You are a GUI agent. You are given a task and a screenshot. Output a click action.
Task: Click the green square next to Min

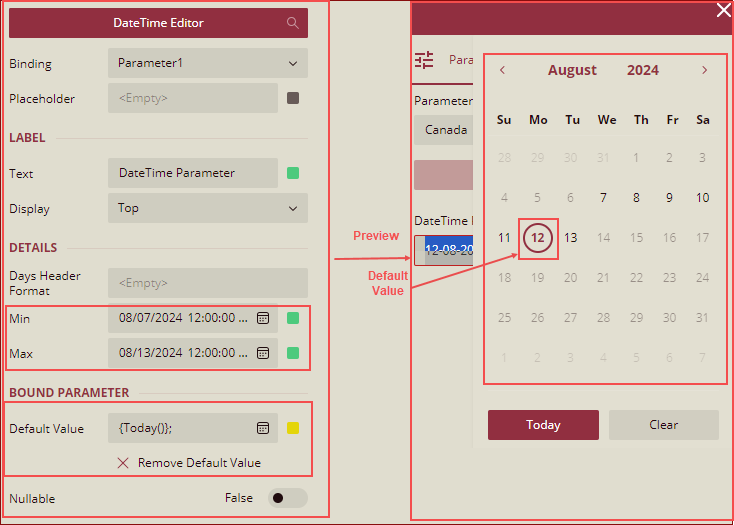[293, 318]
